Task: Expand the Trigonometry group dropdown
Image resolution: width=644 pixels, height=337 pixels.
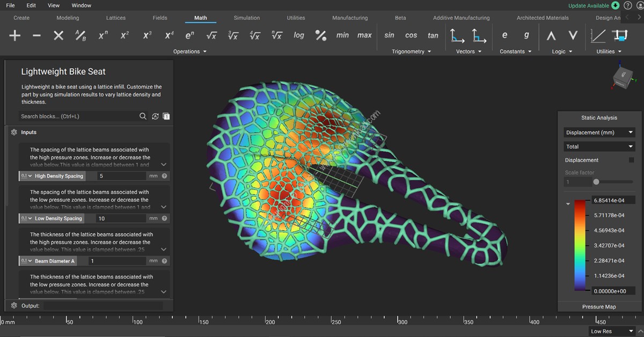Action: [412, 52]
